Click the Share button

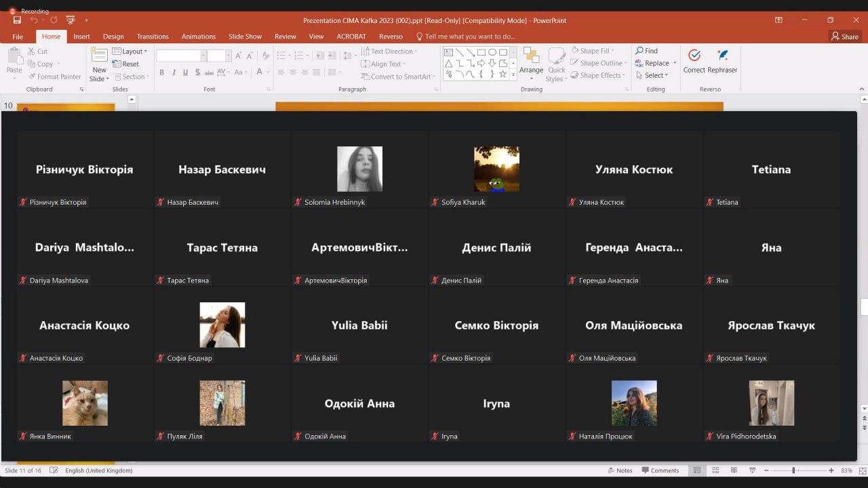[x=845, y=37]
